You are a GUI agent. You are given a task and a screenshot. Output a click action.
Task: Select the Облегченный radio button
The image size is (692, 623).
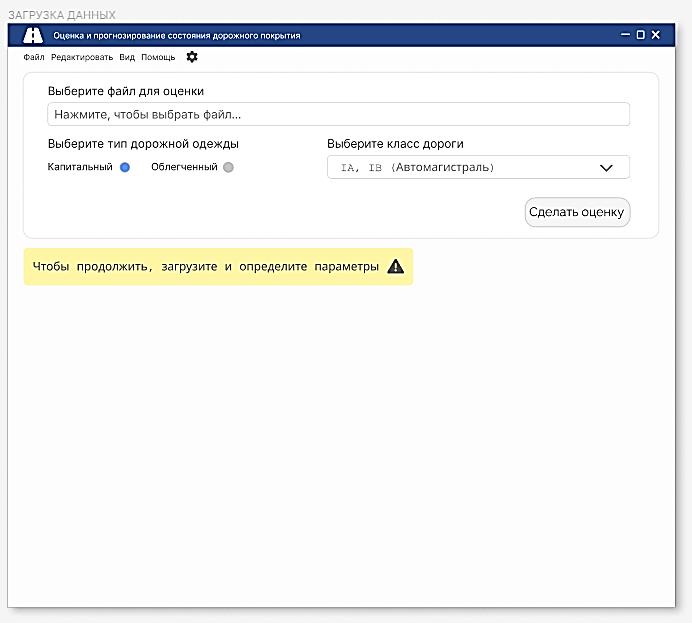tap(228, 167)
